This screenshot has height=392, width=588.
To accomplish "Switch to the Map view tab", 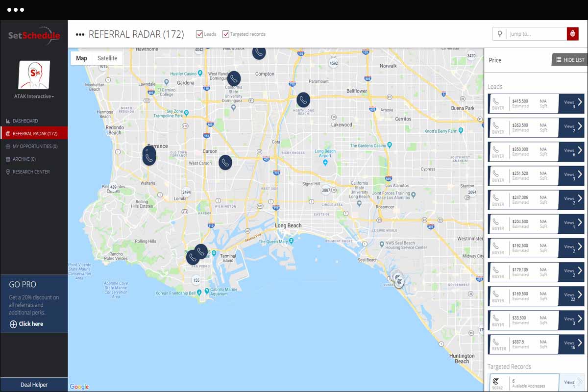I will (x=81, y=58).
